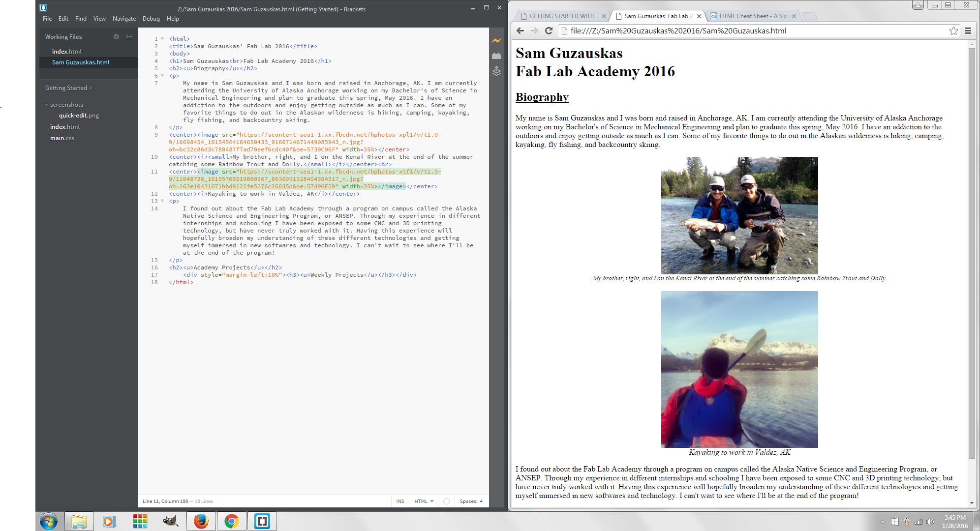Launch Firefox from the taskbar
This screenshot has width=980, height=531.
pyautogui.click(x=201, y=521)
